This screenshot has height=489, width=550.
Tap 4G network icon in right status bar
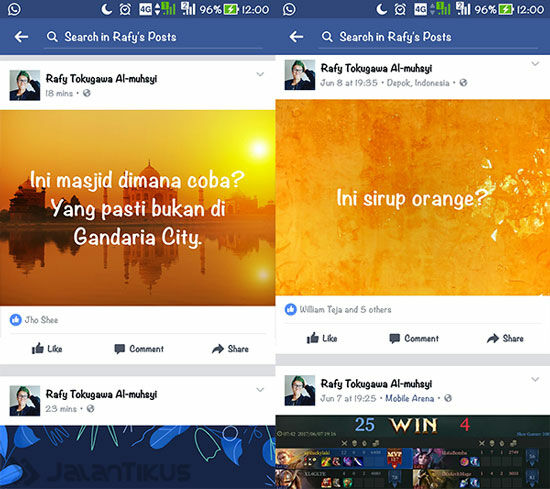click(420, 9)
